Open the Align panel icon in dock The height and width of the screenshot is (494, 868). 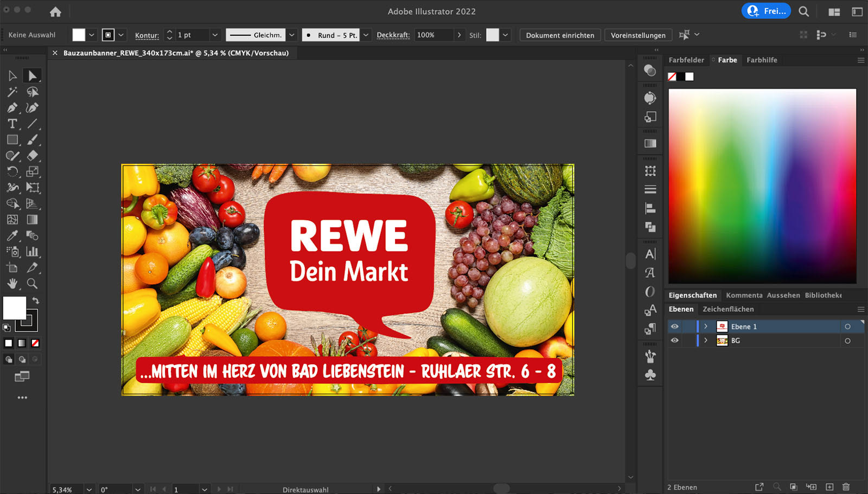650,208
